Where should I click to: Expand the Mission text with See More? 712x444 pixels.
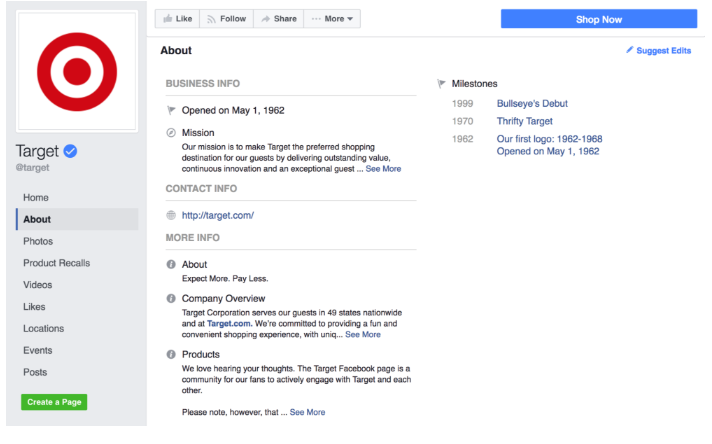tap(383, 169)
